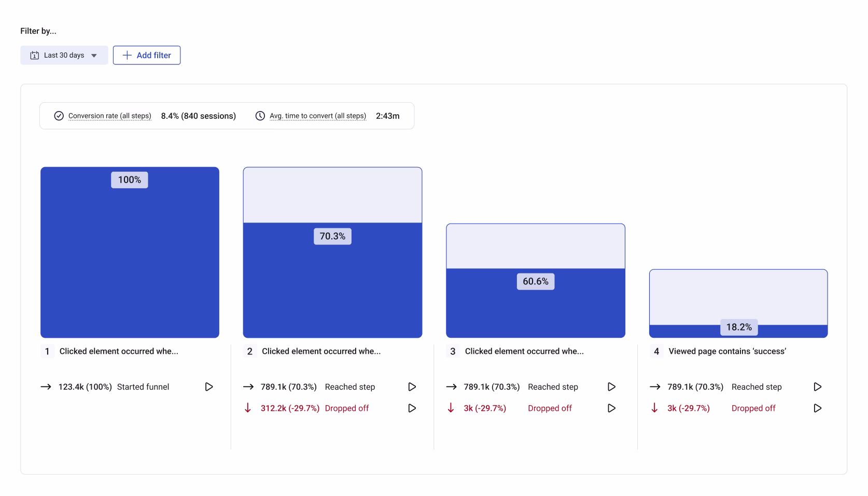The height and width of the screenshot is (496, 868).
Task: Play sessions that reached step 4
Action: click(818, 387)
